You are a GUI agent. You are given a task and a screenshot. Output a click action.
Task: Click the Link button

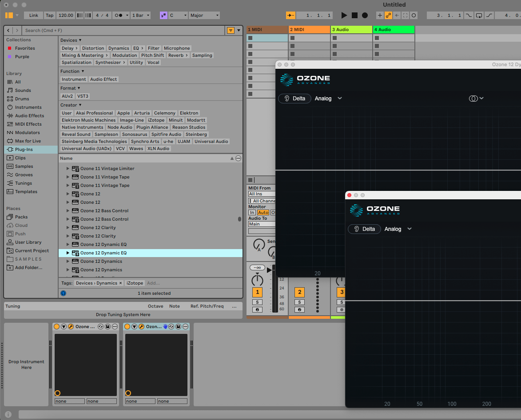click(34, 15)
